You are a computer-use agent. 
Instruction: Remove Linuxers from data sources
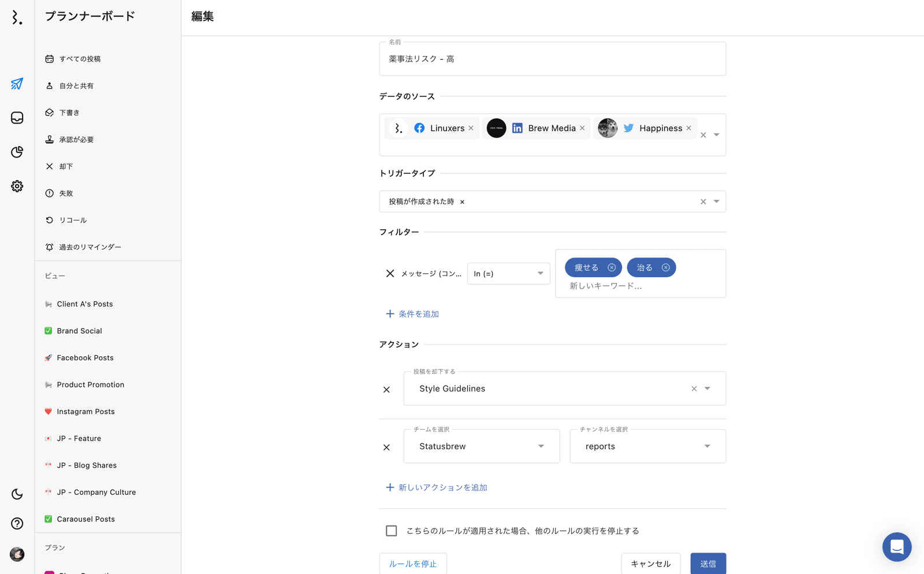pos(471,128)
